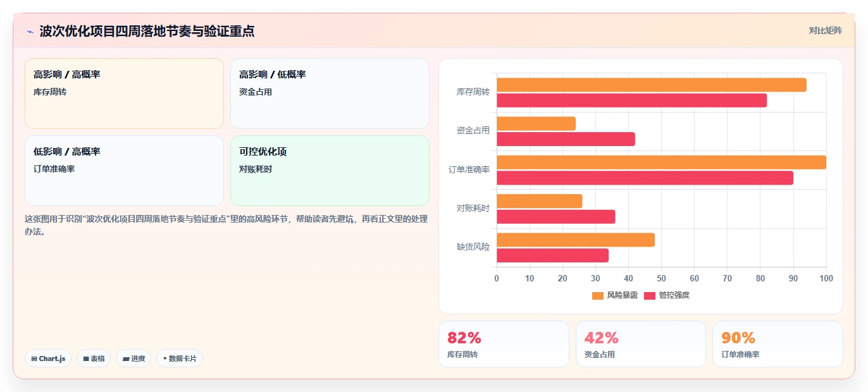Click the 资金占用 y-axis label in the chart

coord(473,131)
